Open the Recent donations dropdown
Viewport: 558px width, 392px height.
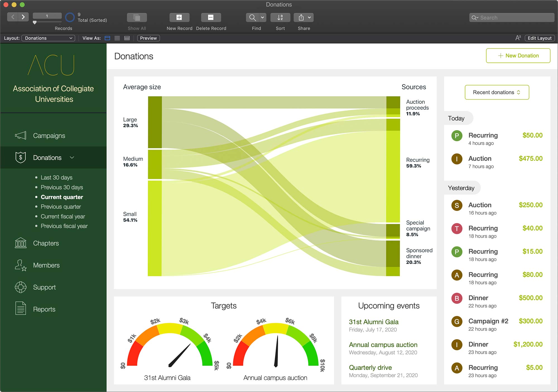(x=497, y=92)
